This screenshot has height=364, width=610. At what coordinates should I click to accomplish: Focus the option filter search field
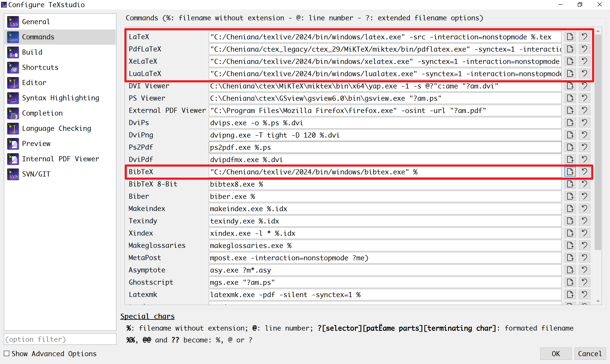(x=60, y=339)
